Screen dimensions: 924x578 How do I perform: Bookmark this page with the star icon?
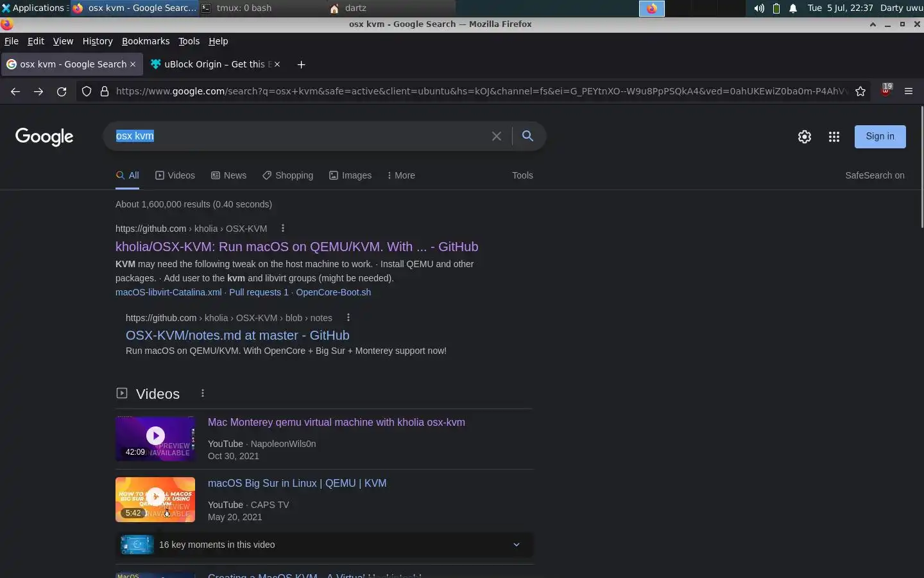(860, 91)
